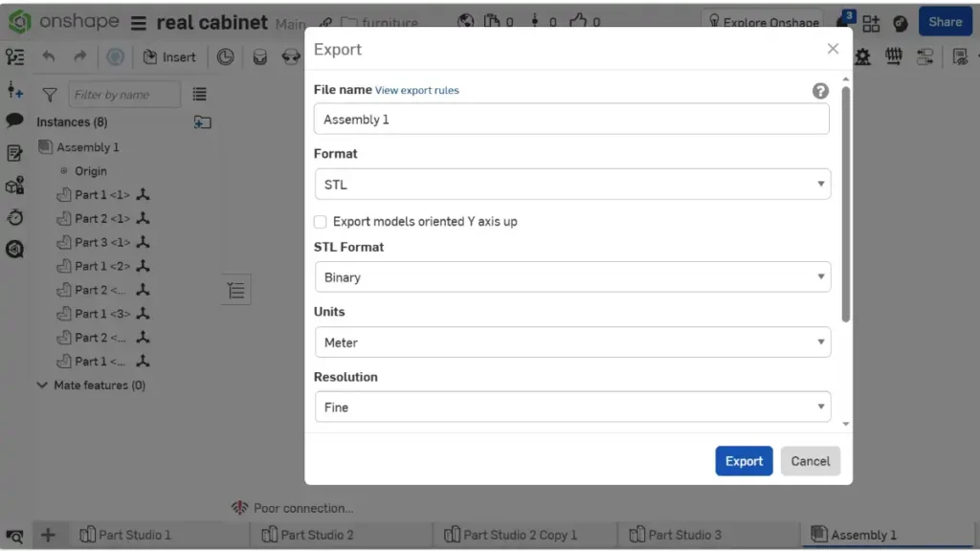The image size is (980, 551).
Task: Select Assembly 1 in the instances tree
Action: [x=87, y=147]
